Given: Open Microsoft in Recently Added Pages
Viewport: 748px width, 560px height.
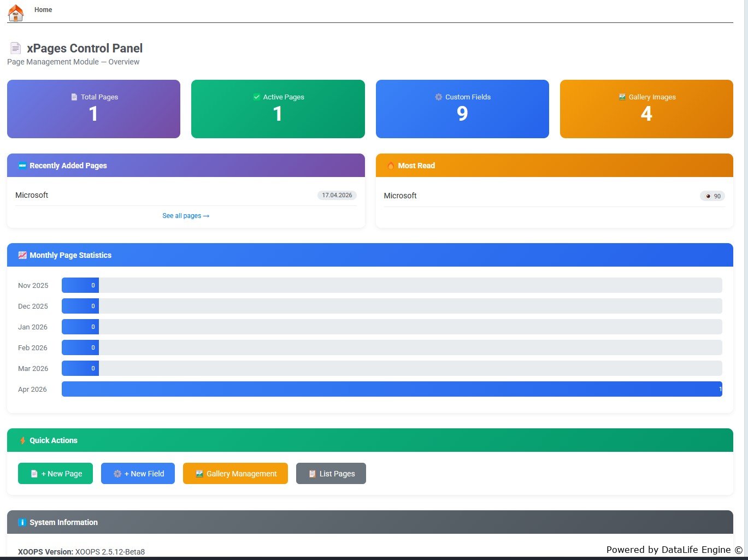Looking at the screenshot, I should pos(32,195).
